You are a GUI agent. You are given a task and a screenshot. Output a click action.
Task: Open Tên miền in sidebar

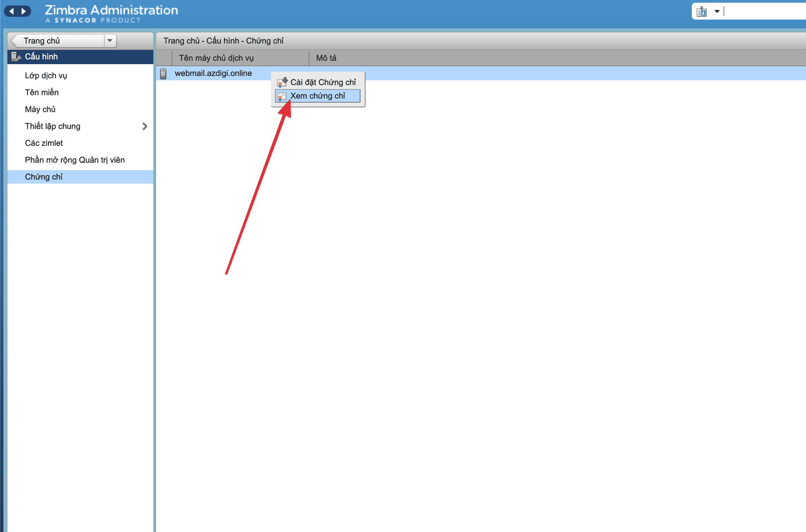tap(42, 92)
